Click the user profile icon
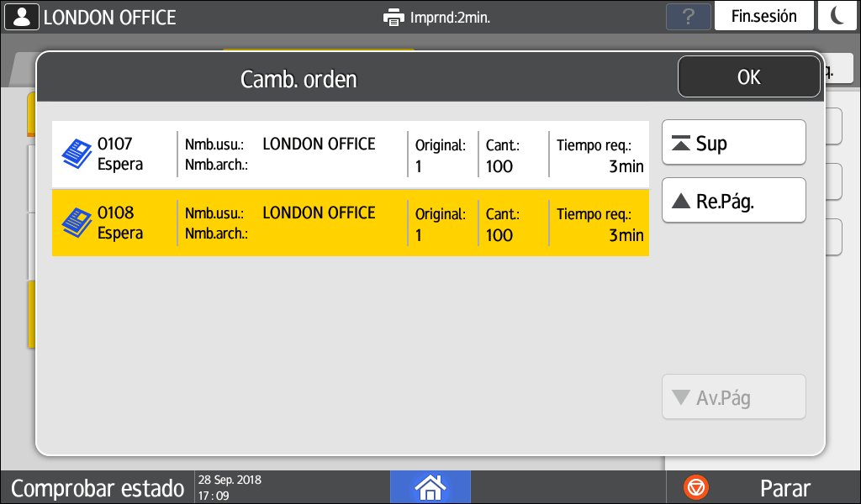861x504 pixels. tap(22, 17)
